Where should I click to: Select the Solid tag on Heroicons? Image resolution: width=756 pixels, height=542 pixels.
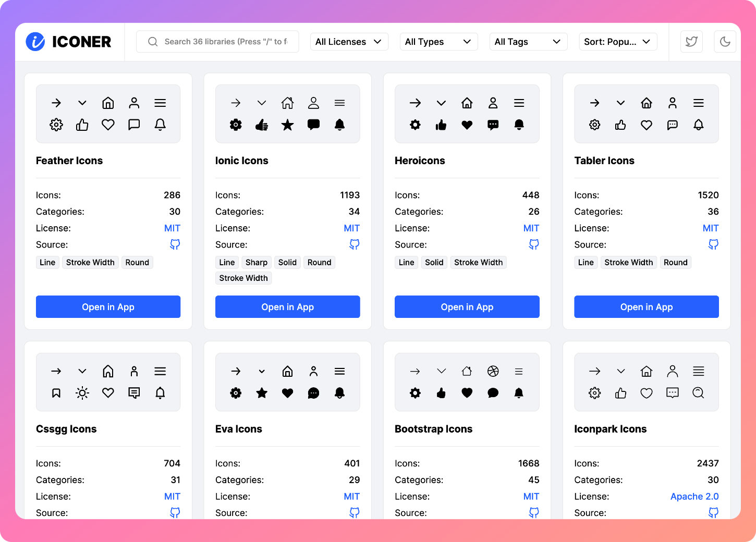tap(434, 262)
